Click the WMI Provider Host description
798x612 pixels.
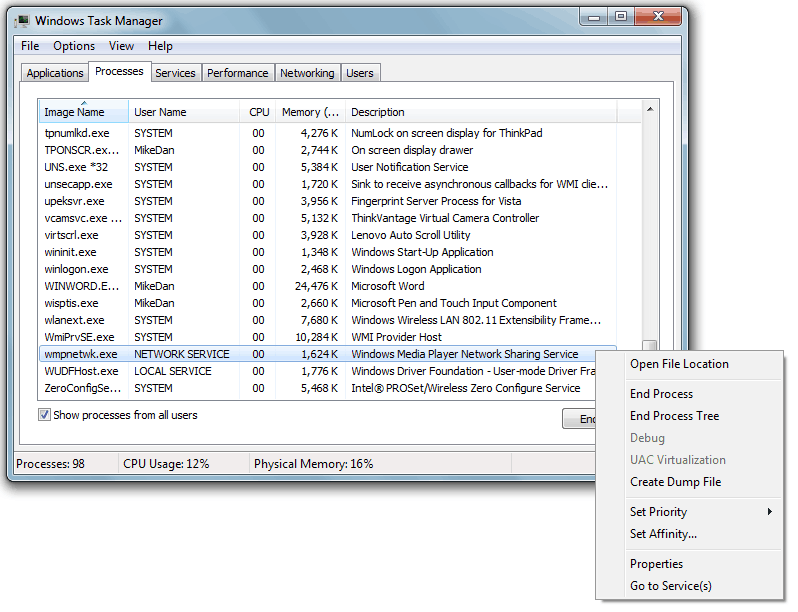[x=396, y=337]
